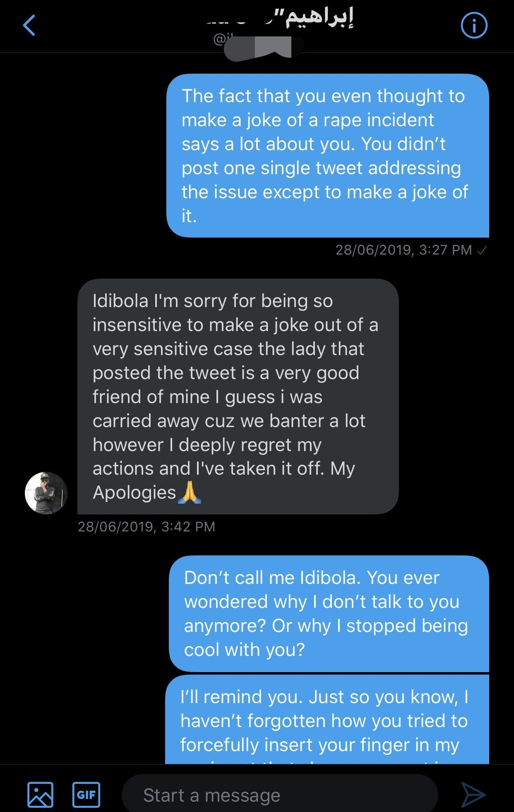Viewport: 514px width, 812px height.
Task: Open the sender's profile picture
Action: (46, 493)
